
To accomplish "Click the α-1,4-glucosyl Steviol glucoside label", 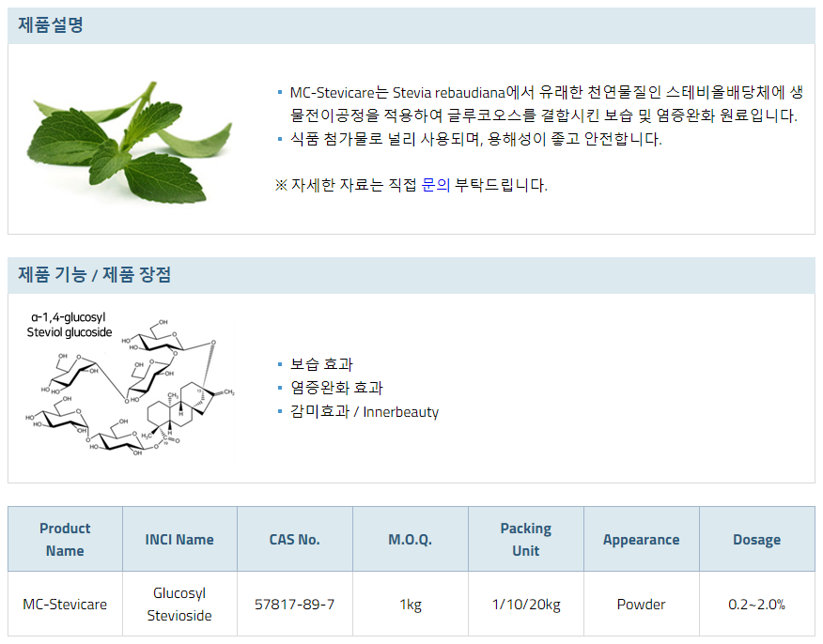I will tap(70, 325).
